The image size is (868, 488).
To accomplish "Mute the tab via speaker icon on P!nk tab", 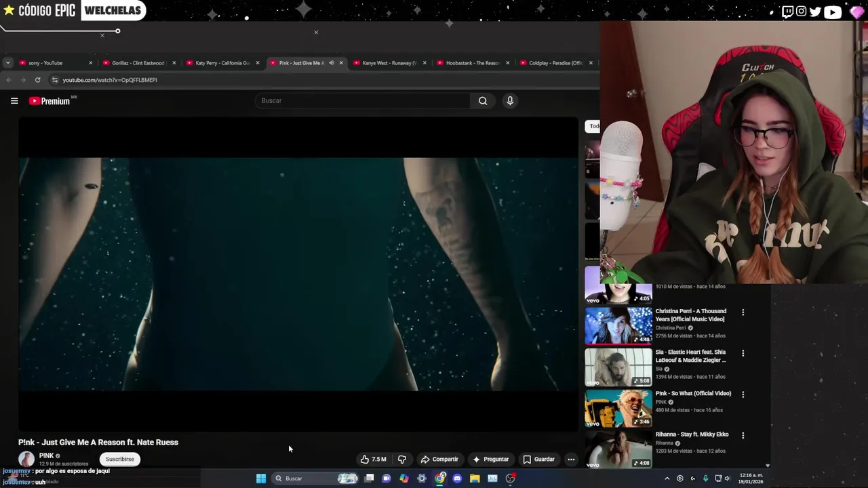I will click(331, 63).
